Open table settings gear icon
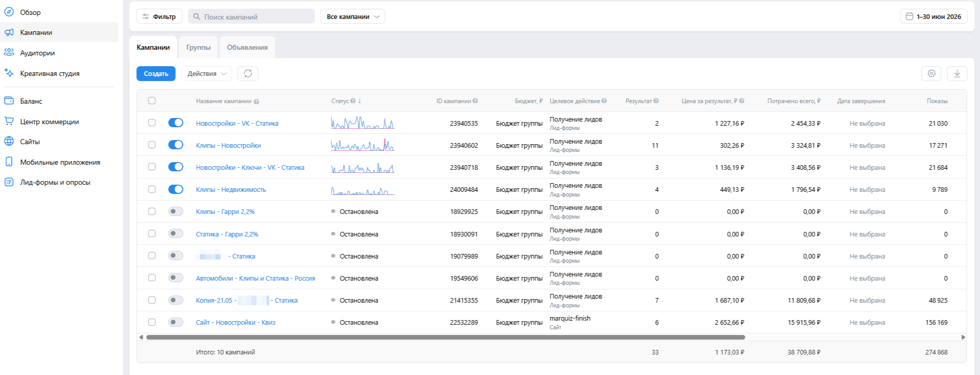 tap(931, 73)
